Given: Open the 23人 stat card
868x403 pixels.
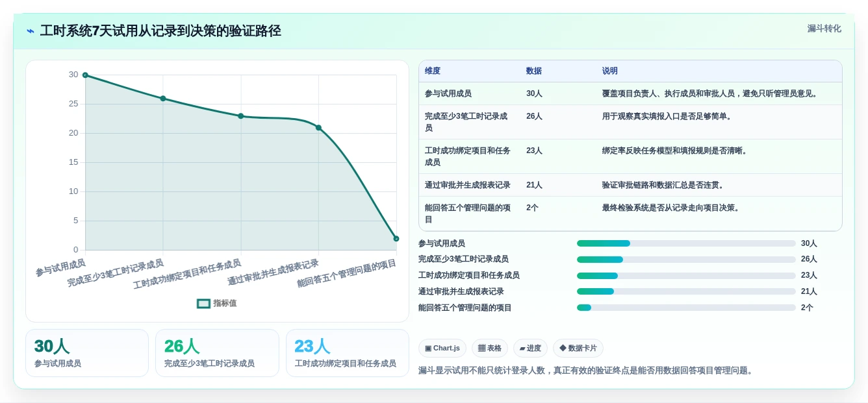Looking at the screenshot, I should [x=348, y=353].
